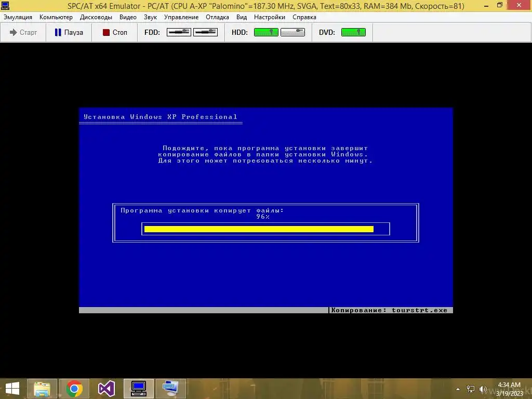
Task: Click the yellow file-copy progress bar
Action: coord(259,229)
